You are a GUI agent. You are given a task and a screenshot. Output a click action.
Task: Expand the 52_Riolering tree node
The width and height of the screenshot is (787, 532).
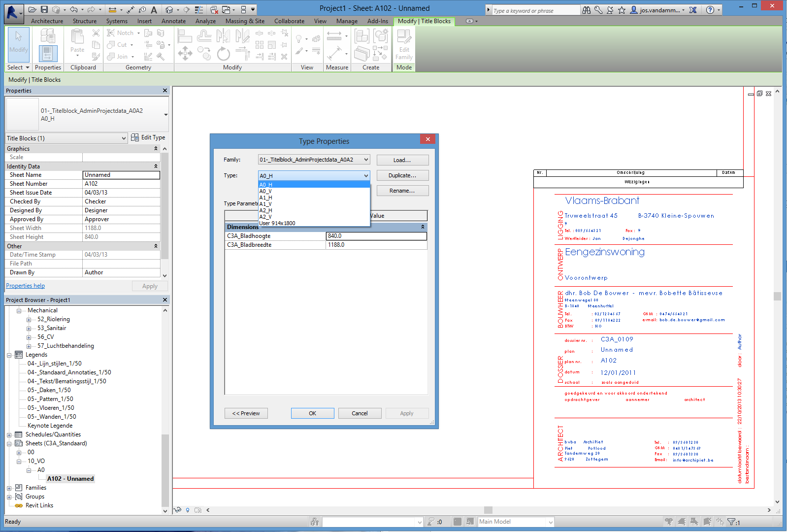coord(29,320)
